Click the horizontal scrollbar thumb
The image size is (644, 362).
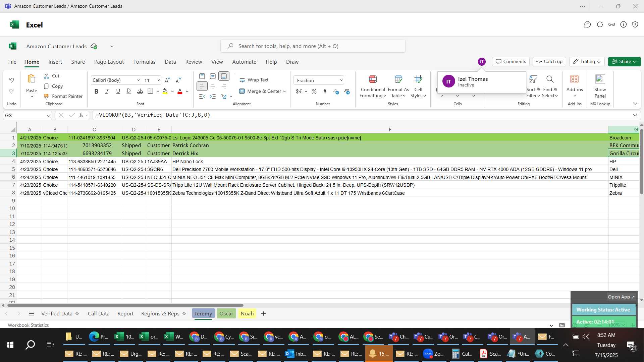click(x=125, y=305)
